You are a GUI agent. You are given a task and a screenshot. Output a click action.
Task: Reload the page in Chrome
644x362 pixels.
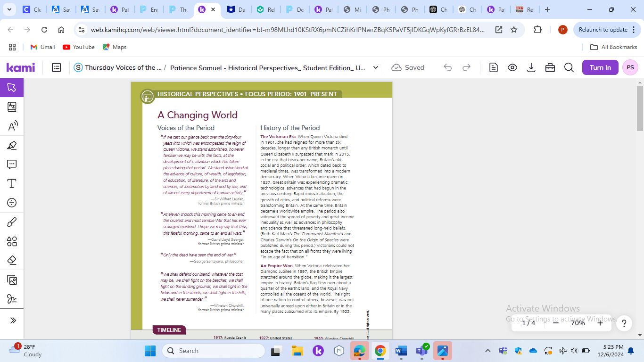pos(44,30)
